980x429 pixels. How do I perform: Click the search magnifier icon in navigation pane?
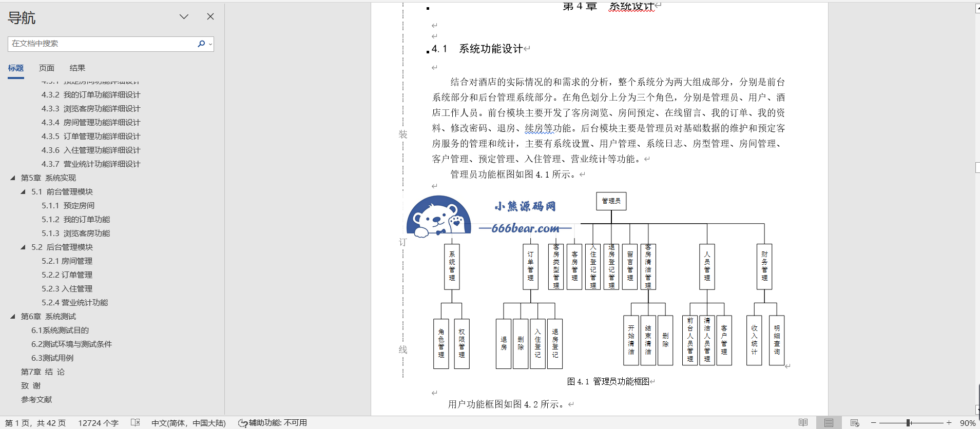[201, 44]
